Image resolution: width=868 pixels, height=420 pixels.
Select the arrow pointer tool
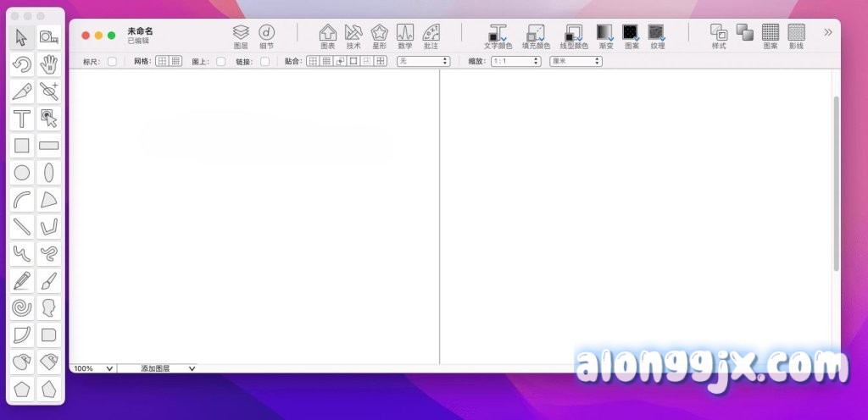[x=21, y=37]
